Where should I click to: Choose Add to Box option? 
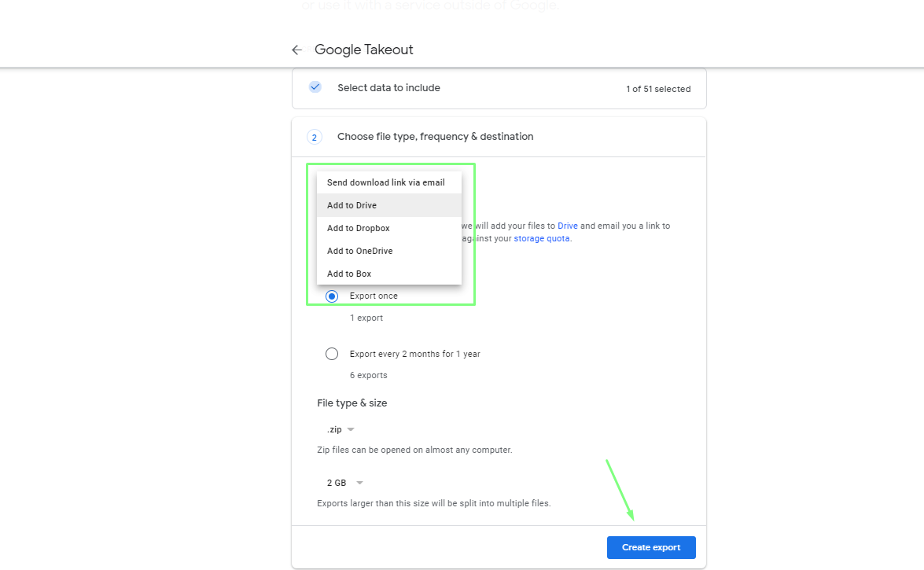pyautogui.click(x=349, y=274)
